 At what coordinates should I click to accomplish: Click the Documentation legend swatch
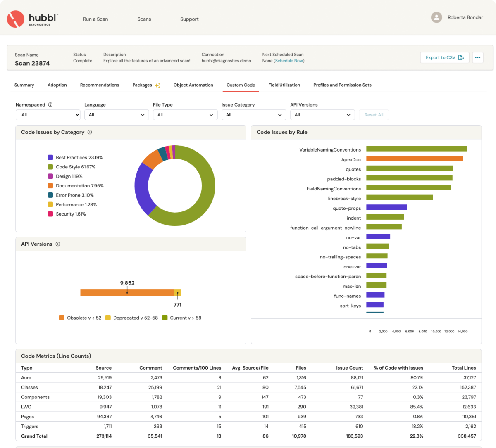click(x=50, y=186)
